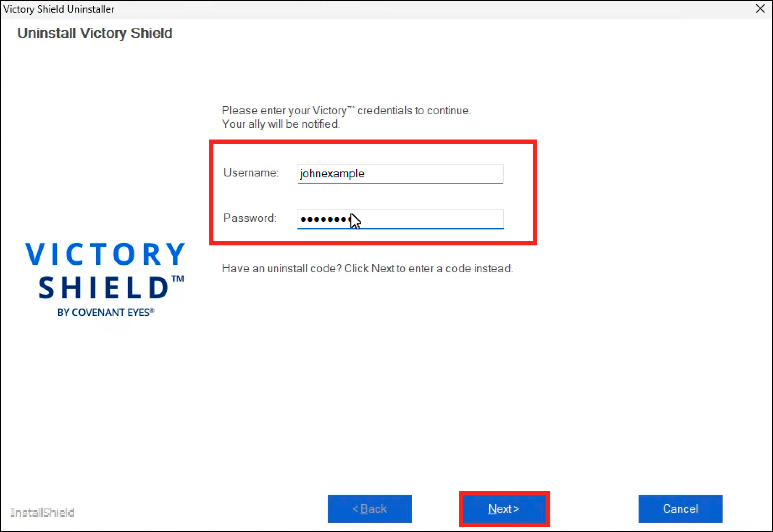Select the typed username johnexample
773x532 pixels.
pyautogui.click(x=332, y=174)
